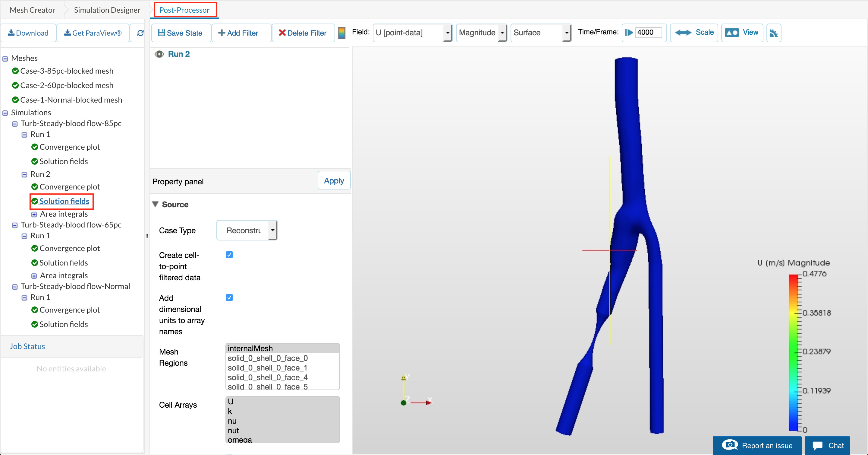Viewport: 868px width, 455px height.
Task: Click the reset view icon right of View
Action: (773, 33)
